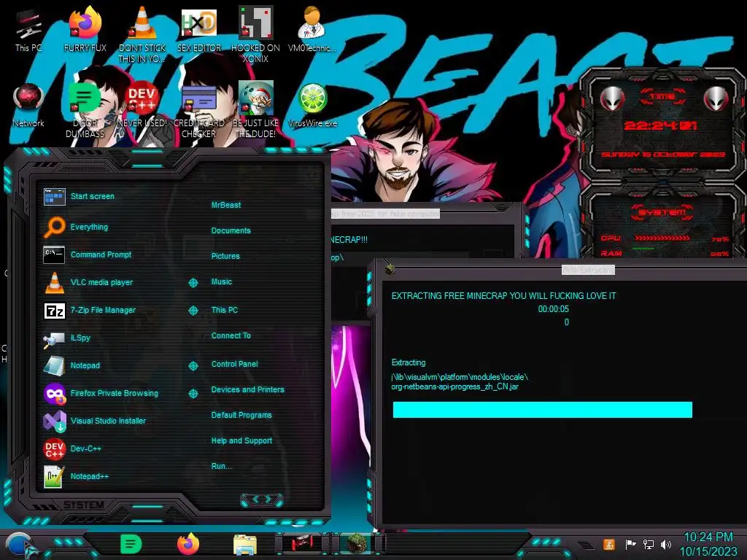The width and height of the screenshot is (747, 560).
Task: Open taskbar clock showing 10:24 PM
Action: (x=708, y=544)
